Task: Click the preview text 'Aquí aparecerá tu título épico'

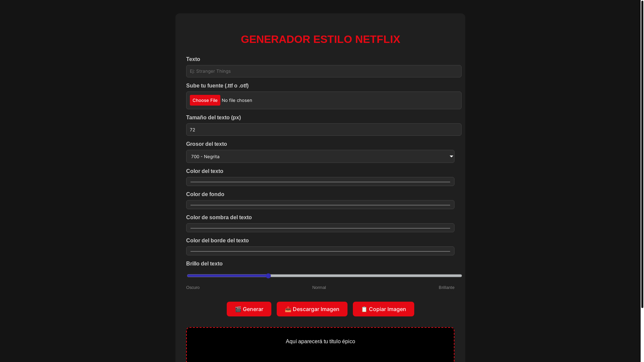Action: [320, 341]
